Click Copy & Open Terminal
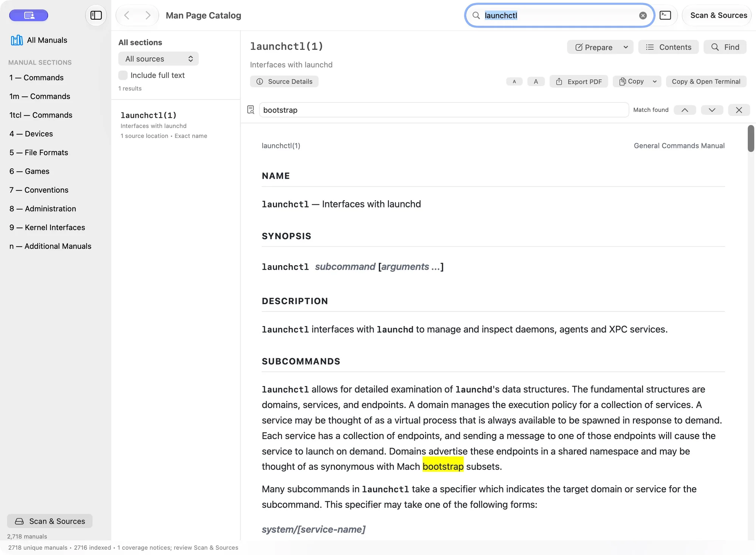756x555 pixels. (706, 82)
